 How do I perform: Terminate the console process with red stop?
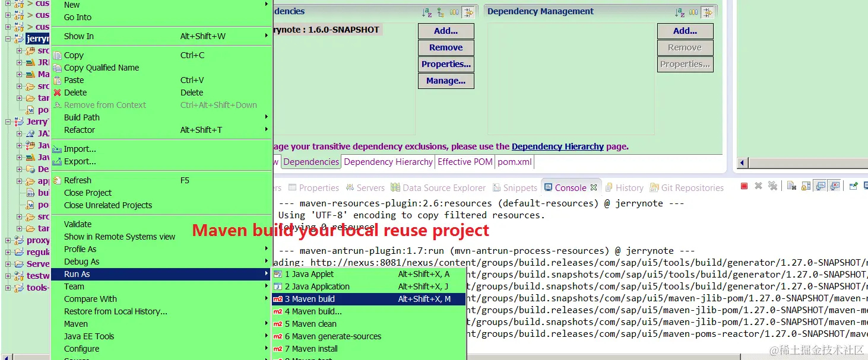click(744, 186)
